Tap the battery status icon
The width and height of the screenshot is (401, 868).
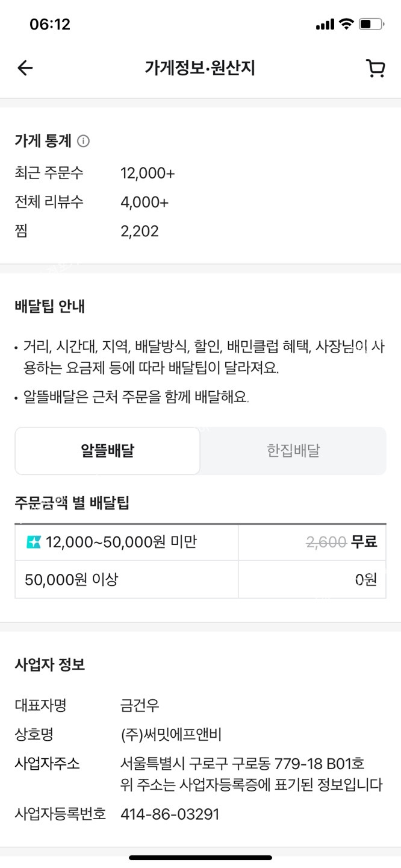pos(371,25)
